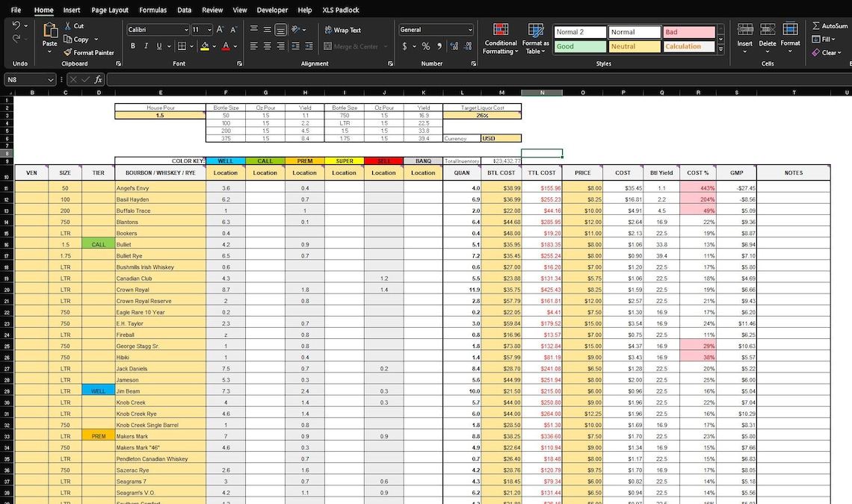This screenshot has height=504, width=852.
Task: Click the Increase Decimal icon
Action: 454,46
